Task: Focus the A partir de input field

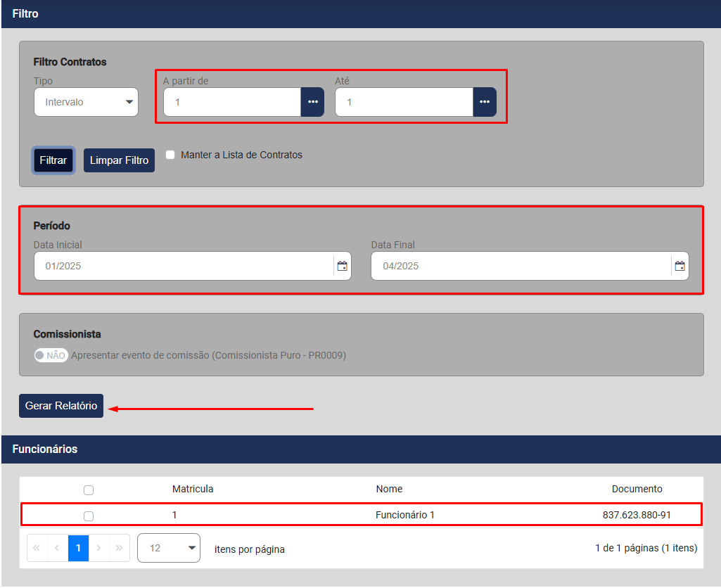Action: coord(232,102)
